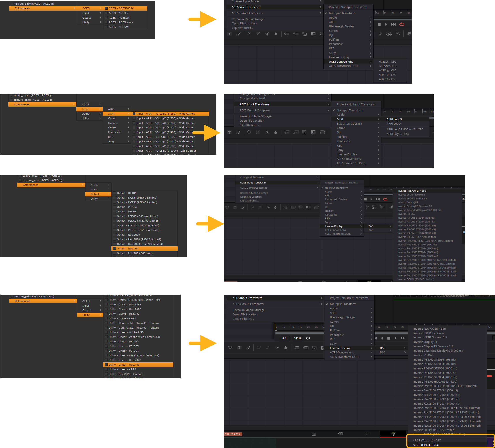495x448 pixels.
Task: Click the reverse play button beside the stop button
Action: pyautogui.click(x=382, y=338)
